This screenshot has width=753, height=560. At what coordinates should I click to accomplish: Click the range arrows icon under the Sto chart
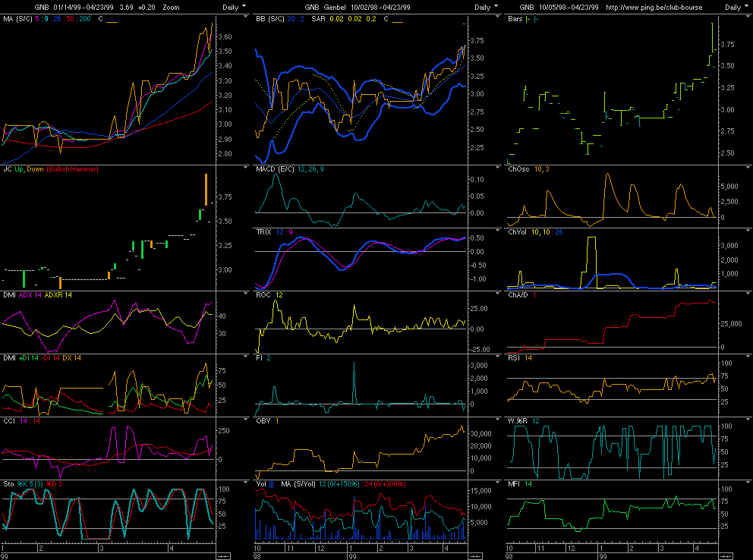(x=223, y=556)
